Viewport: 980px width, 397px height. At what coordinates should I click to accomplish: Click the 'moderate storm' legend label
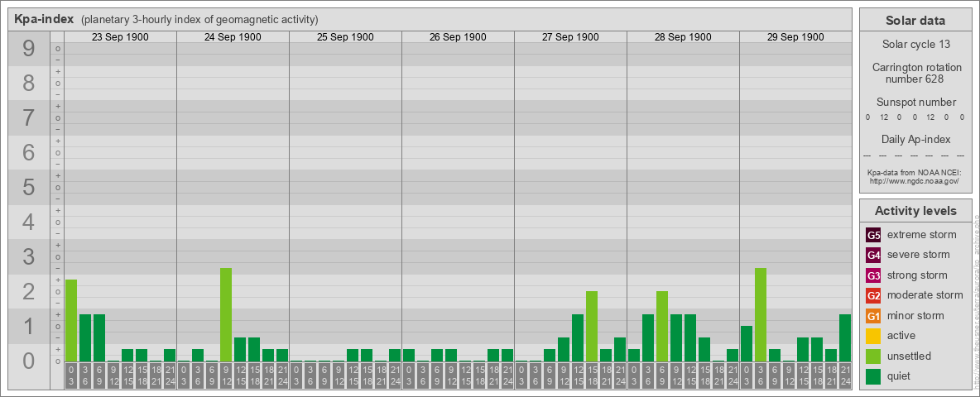coord(925,296)
